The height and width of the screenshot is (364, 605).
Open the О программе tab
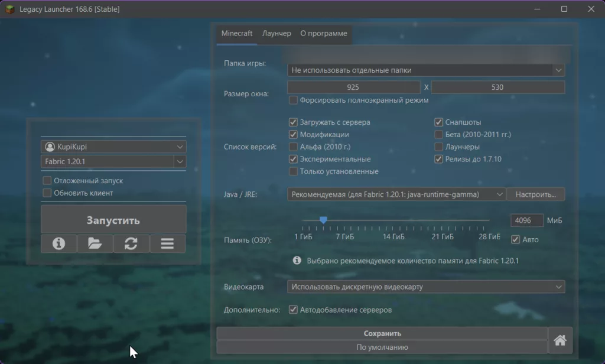click(323, 34)
